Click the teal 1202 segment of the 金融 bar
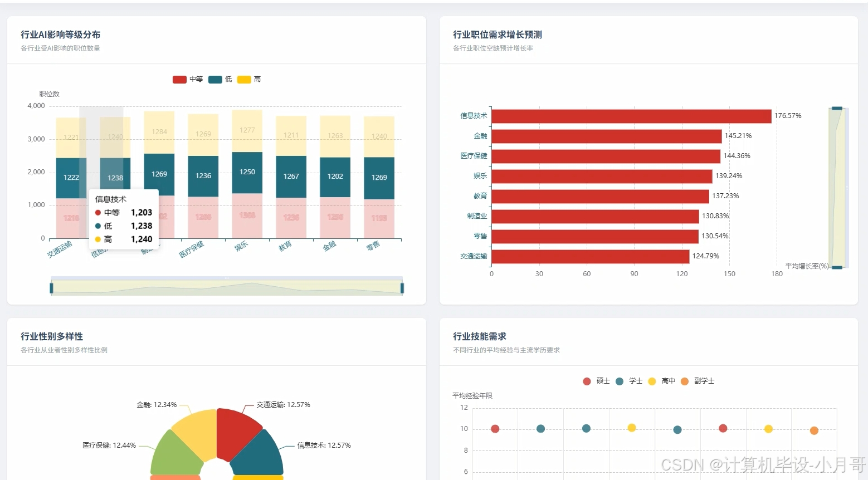Screen dimensions: 868x480 335,177
